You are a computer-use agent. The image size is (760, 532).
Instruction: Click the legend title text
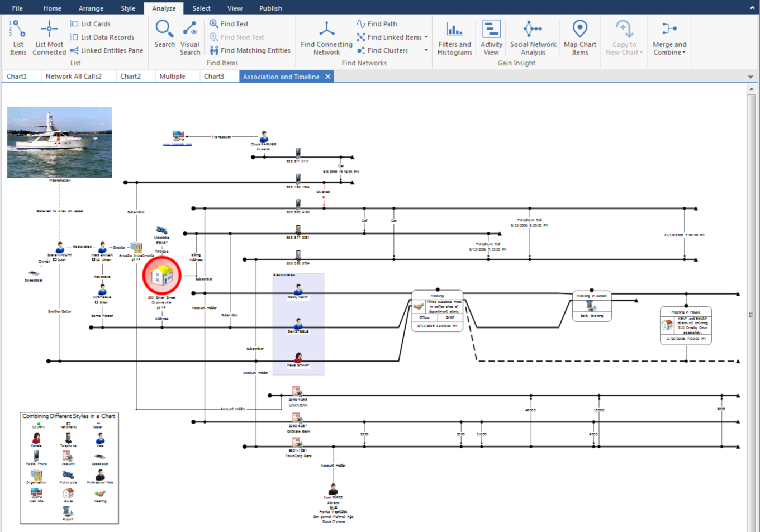pyautogui.click(x=68, y=416)
